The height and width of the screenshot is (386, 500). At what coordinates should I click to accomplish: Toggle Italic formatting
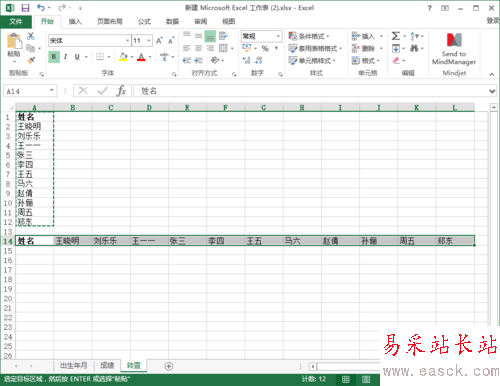pos(65,57)
